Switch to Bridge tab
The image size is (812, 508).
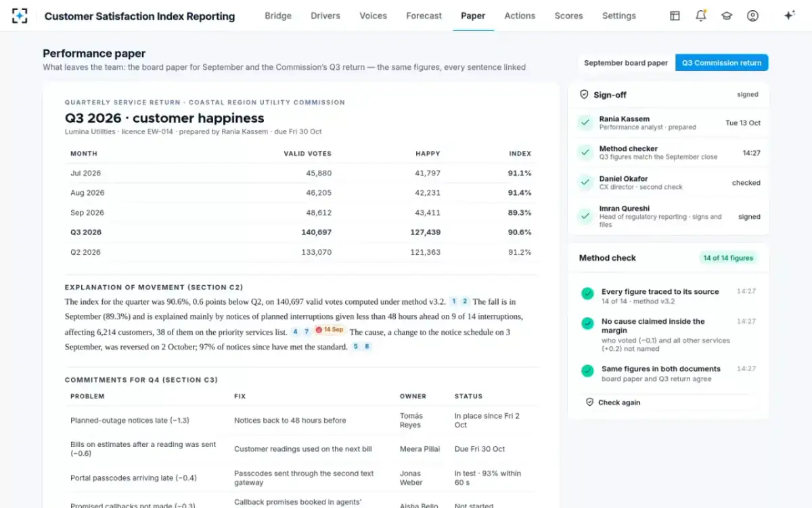pyautogui.click(x=277, y=16)
